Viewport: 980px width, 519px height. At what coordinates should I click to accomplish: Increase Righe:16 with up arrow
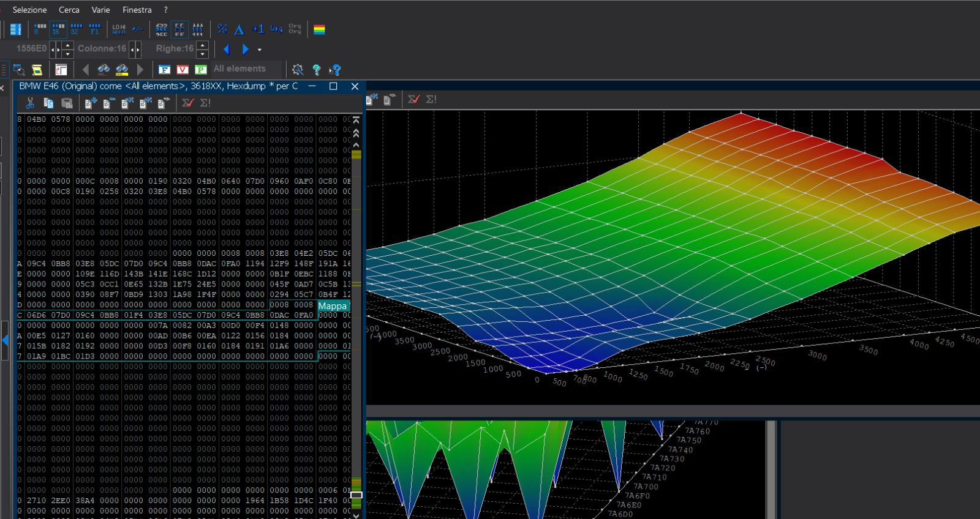click(202, 45)
